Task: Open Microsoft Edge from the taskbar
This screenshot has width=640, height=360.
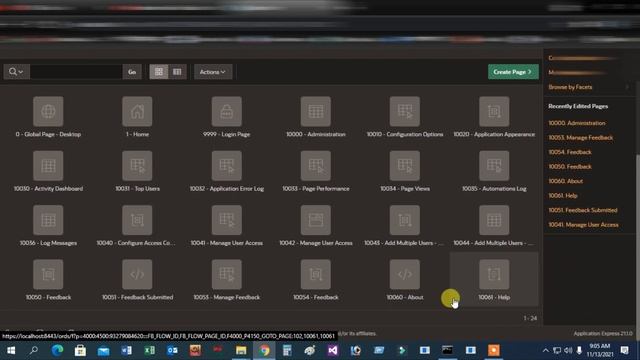Action: (57, 350)
